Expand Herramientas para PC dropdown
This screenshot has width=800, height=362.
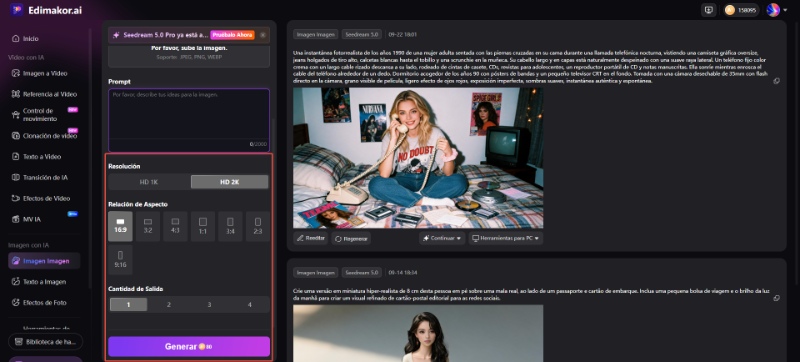point(506,238)
